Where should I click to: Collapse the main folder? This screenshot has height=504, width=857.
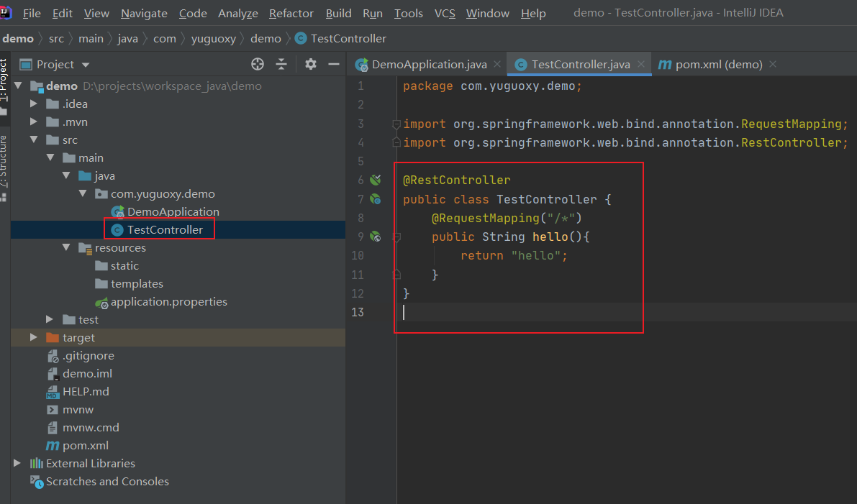[50, 157]
